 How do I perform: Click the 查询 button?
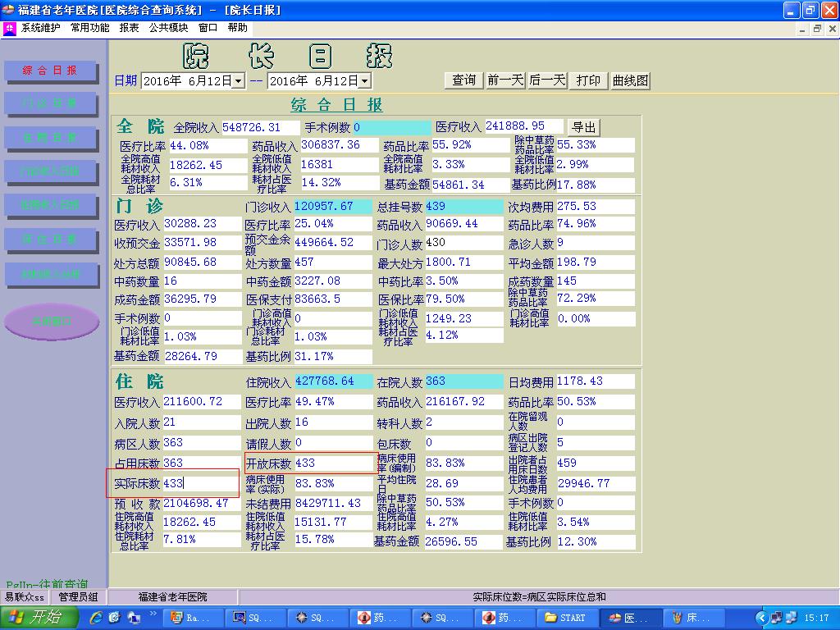464,80
